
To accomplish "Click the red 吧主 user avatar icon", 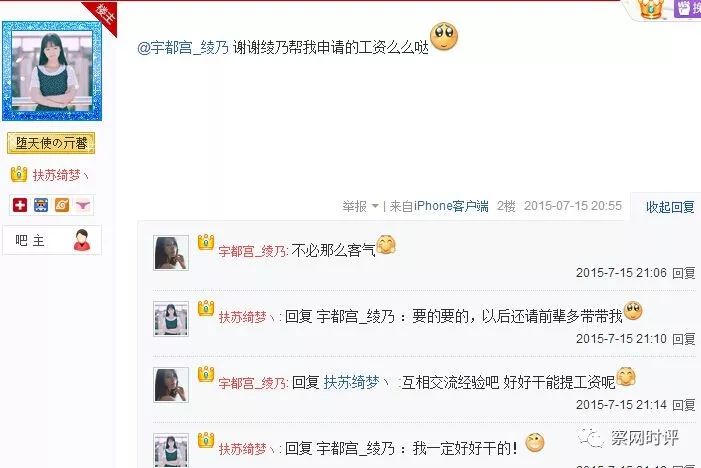I will pyautogui.click(x=82, y=240).
